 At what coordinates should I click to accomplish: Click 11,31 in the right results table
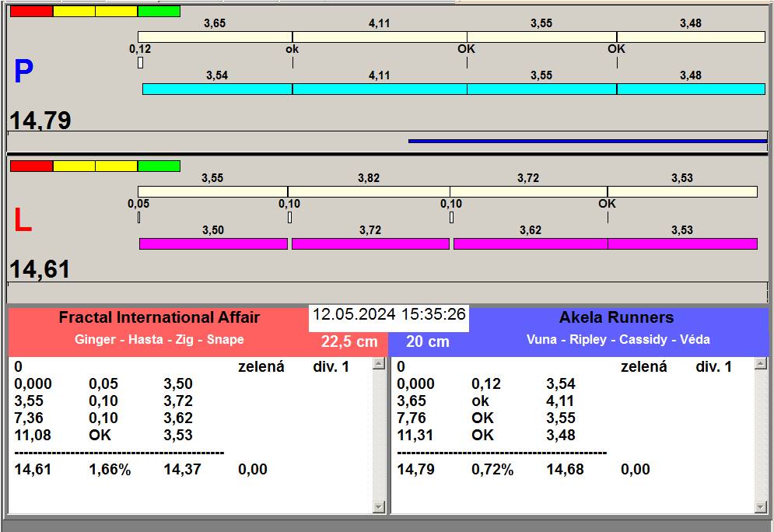tap(415, 436)
